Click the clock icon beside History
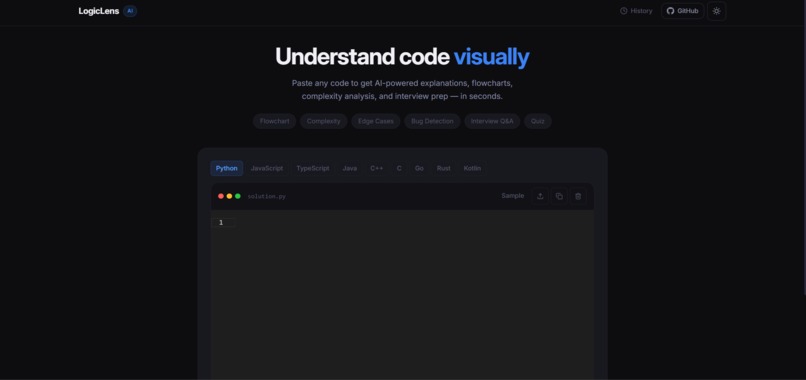This screenshot has height=380, width=806. coord(624,11)
